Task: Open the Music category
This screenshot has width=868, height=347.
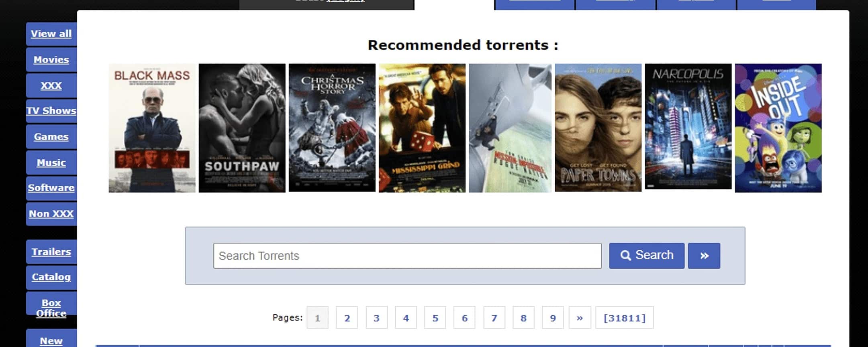Action: pos(51,163)
